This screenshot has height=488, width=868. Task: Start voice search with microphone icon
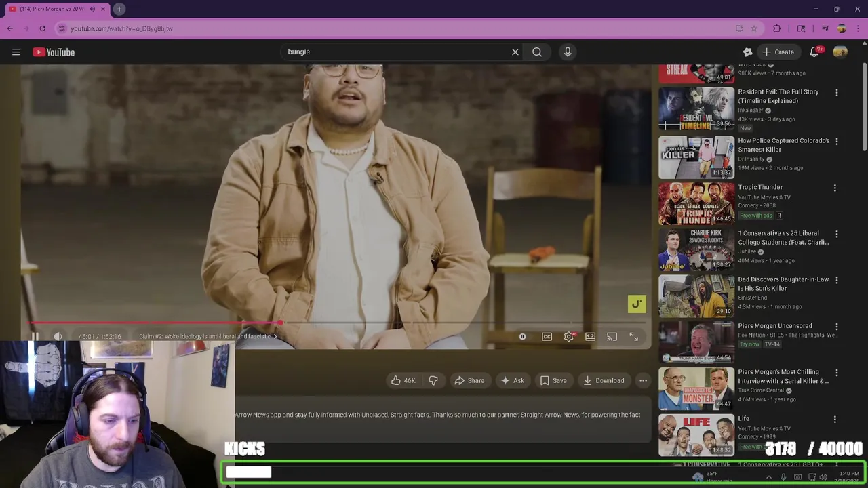[x=568, y=52]
